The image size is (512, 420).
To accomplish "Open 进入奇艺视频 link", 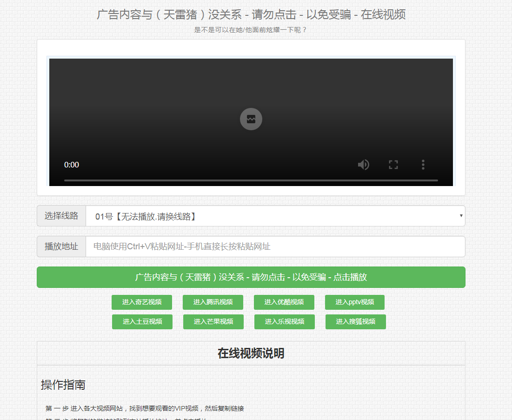I will (142, 302).
